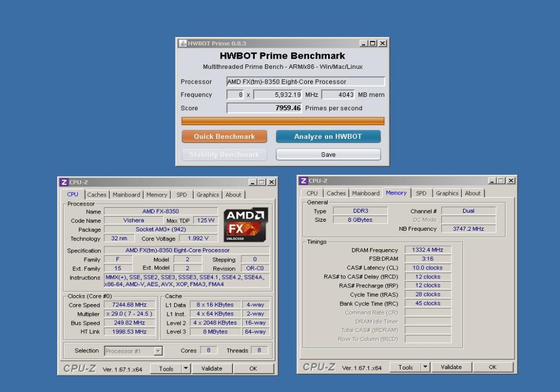Image resolution: width=560 pixels, height=392 pixels.
Task: Click the CAS# Latency value 10.0 clocks
Action: tap(427, 268)
